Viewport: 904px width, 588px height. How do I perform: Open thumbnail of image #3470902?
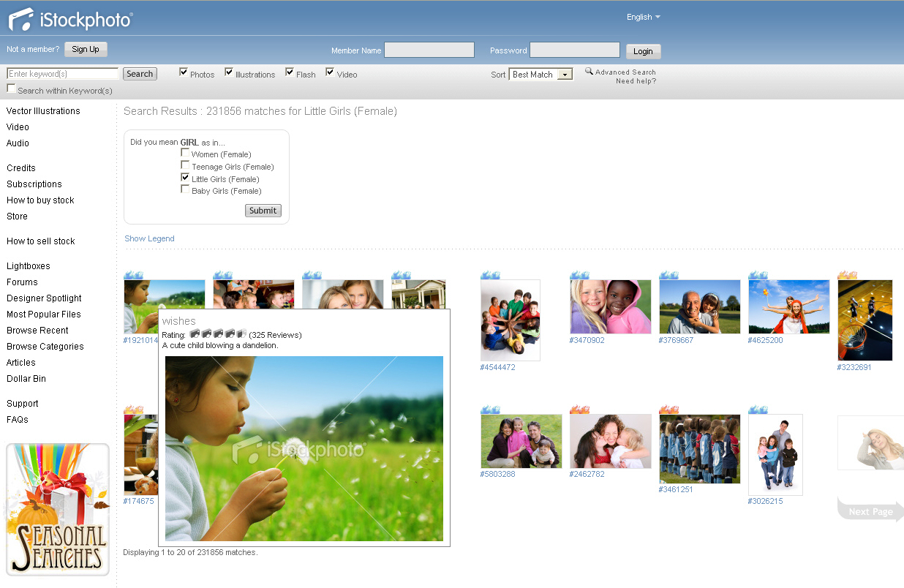(610, 306)
